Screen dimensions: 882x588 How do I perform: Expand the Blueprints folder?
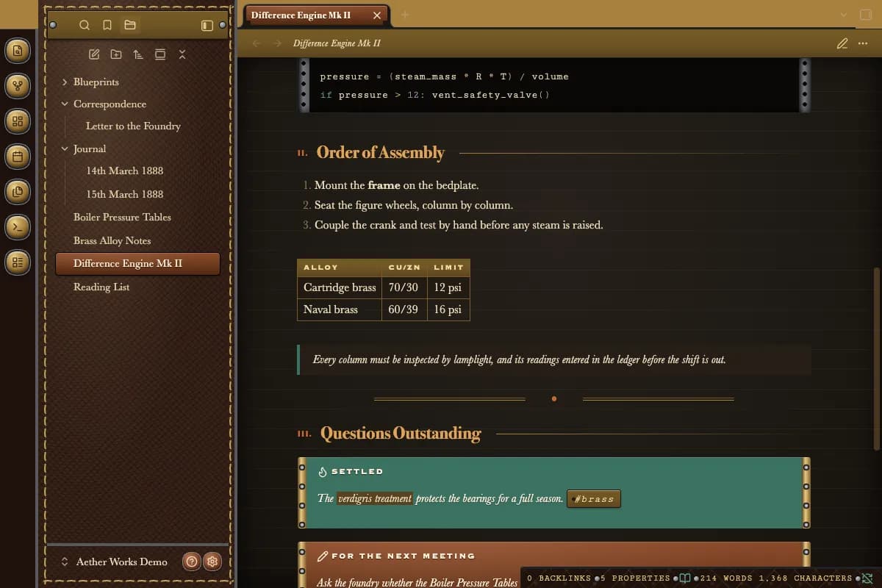click(x=65, y=82)
